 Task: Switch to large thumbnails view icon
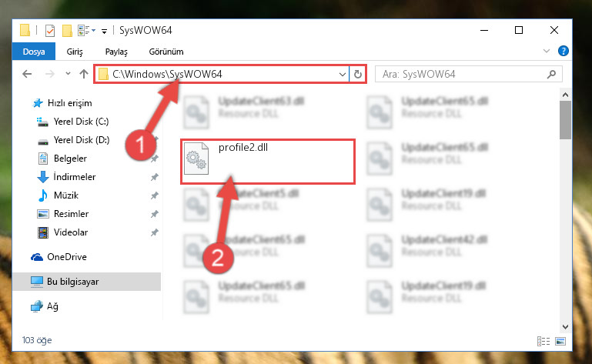click(x=560, y=342)
